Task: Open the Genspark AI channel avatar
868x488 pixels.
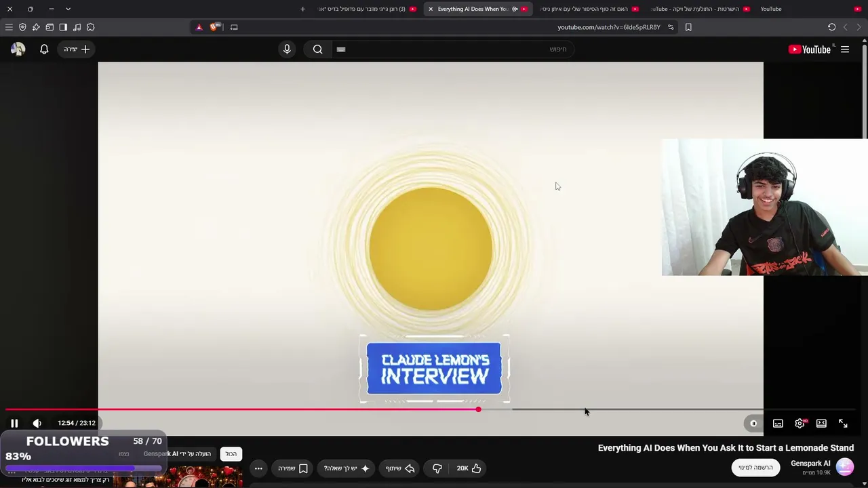Action: [844, 467]
